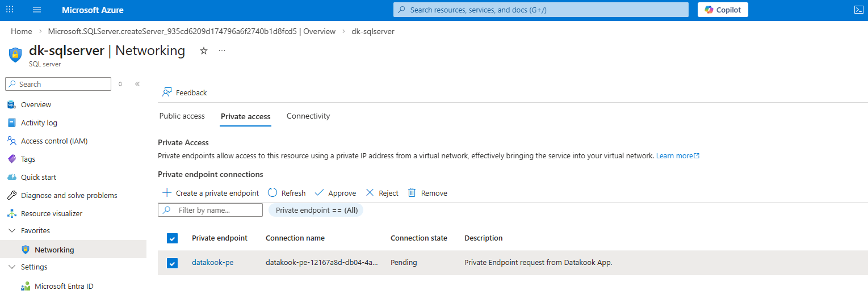The width and height of the screenshot is (868, 299).
Task: Open Tags menu item
Action: 28,159
